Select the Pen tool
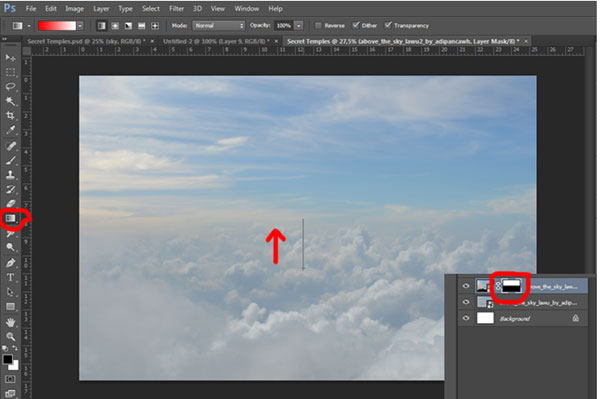600x399 pixels. (x=10, y=263)
